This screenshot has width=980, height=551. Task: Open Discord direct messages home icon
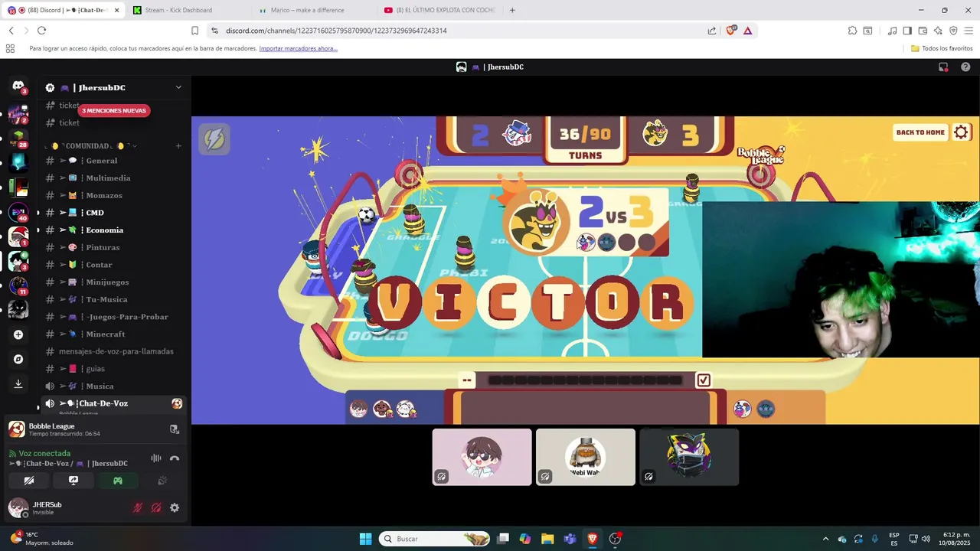18,86
